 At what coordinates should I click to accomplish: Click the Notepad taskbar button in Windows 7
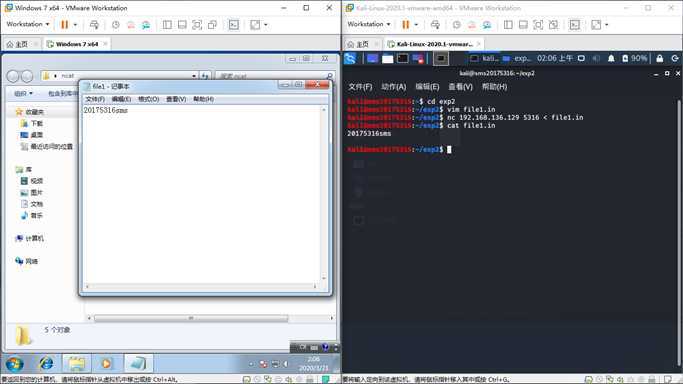point(139,363)
